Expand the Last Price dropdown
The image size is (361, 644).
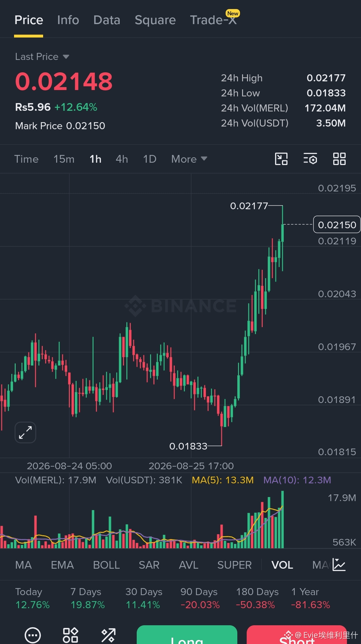(x=42, y=57)
